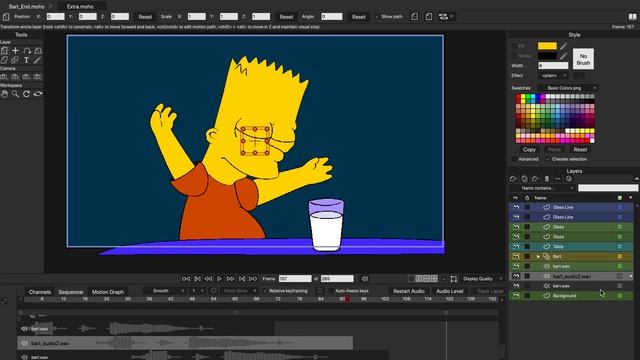This screenshot has width=640, height=360.
Task: Toggle the Advanced checkbox in Style panel
Action: pyautogui.click(x=514, y=159)
